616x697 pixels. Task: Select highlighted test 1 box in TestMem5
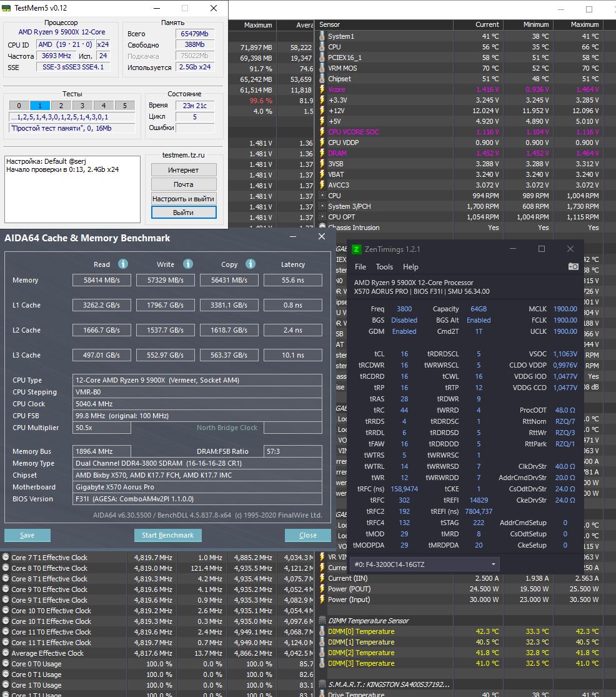click(x=40, y=106)
